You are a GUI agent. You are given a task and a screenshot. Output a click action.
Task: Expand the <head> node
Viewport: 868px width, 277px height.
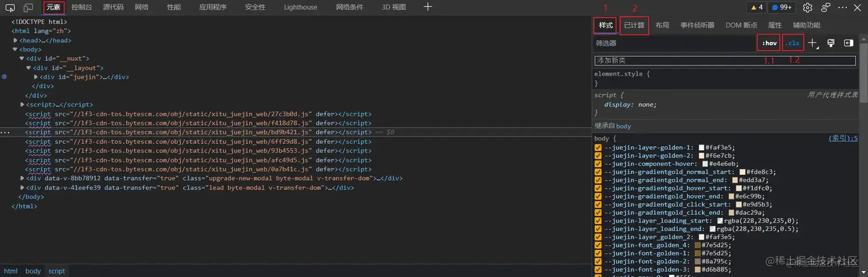coord(15,40)
